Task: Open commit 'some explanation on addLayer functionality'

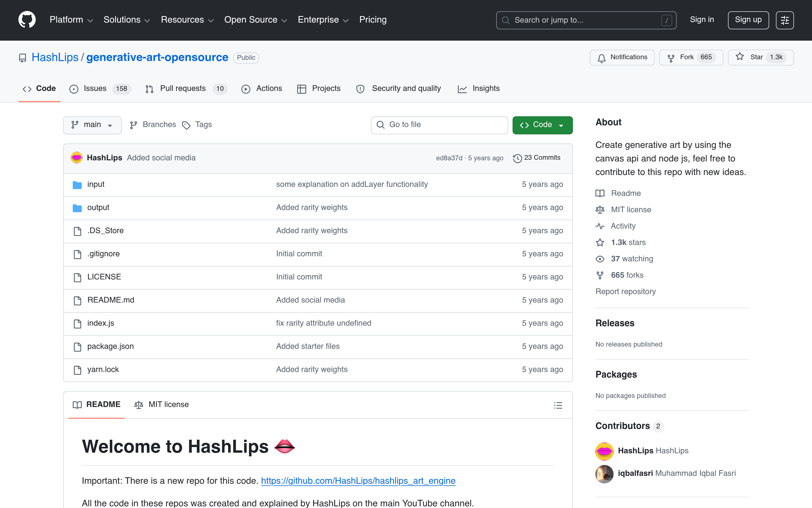Action: point(352,185)
